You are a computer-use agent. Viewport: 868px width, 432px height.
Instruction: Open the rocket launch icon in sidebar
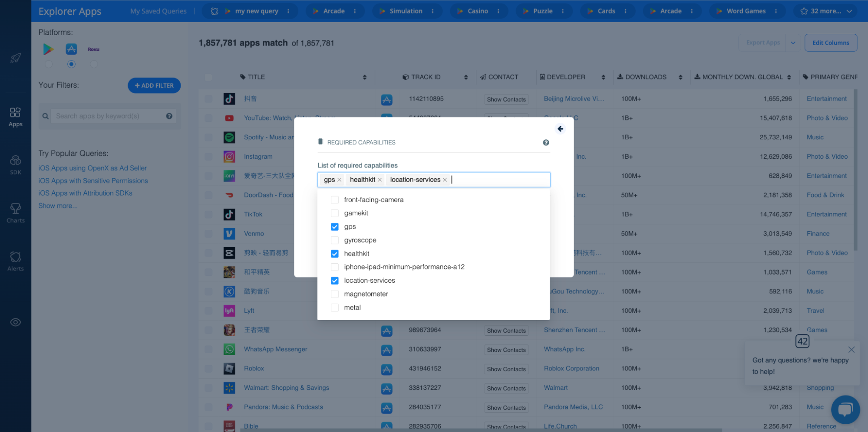click(x=16, y=58)
